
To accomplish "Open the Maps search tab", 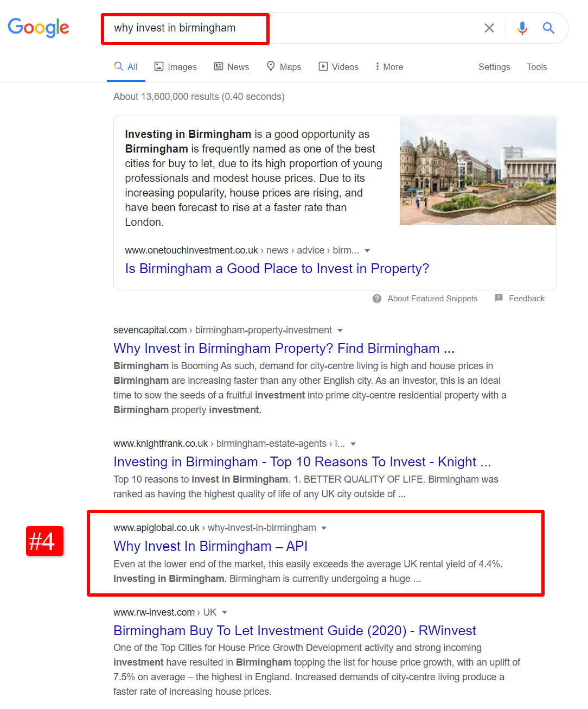I will (x=284, y=67).
